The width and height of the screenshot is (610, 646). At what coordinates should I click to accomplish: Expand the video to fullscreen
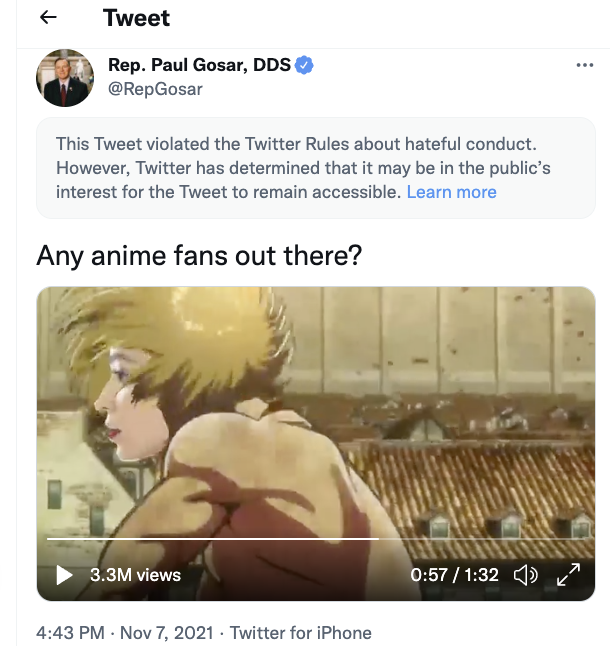568,575
